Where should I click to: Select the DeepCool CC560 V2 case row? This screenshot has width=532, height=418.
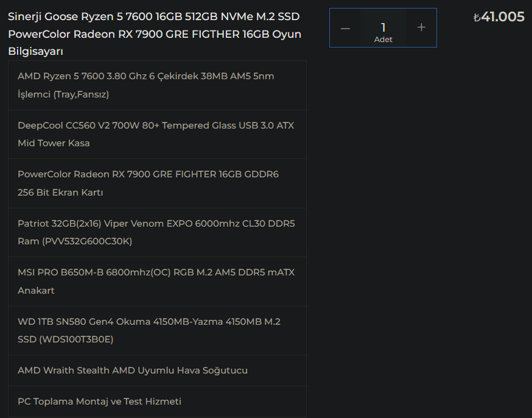click(158, 134)
